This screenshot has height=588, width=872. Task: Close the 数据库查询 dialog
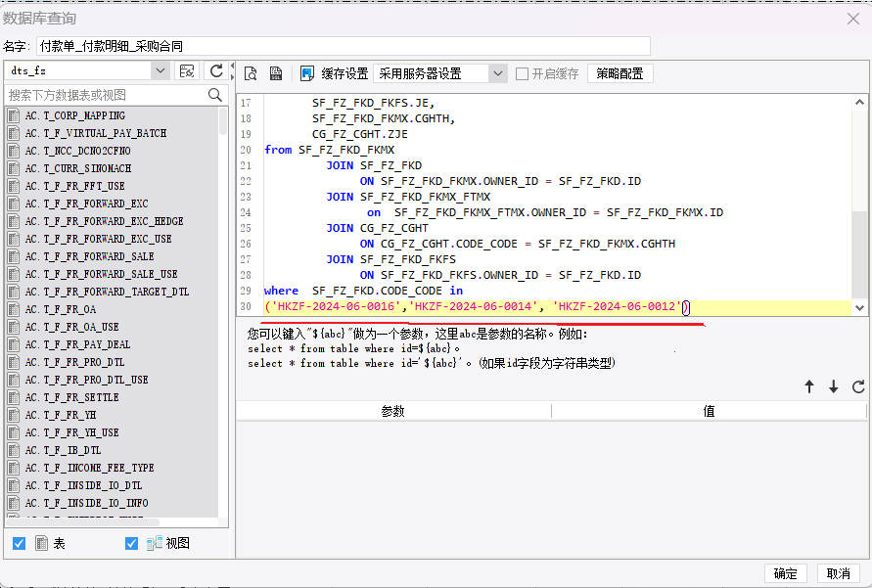pos(853,19)
